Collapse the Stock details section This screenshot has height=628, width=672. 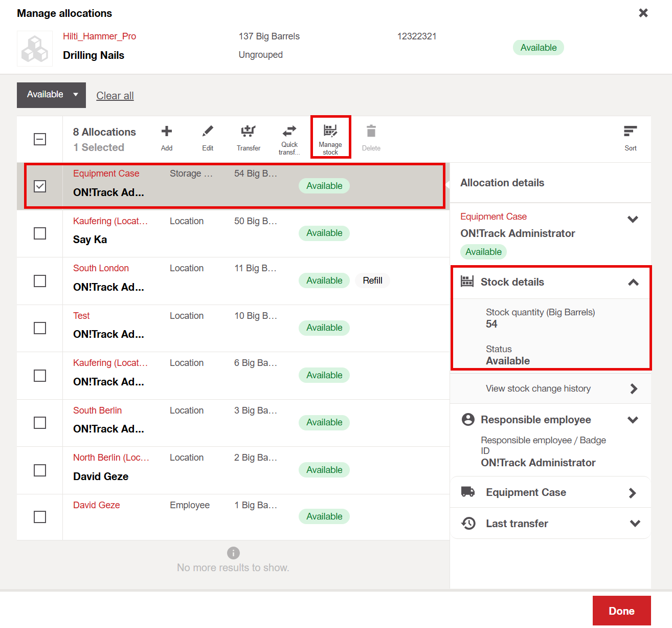point(633,282)
